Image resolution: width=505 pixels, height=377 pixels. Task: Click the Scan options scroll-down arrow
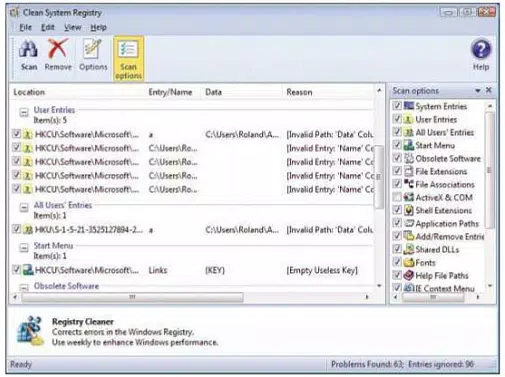click(x=490, y=286)
